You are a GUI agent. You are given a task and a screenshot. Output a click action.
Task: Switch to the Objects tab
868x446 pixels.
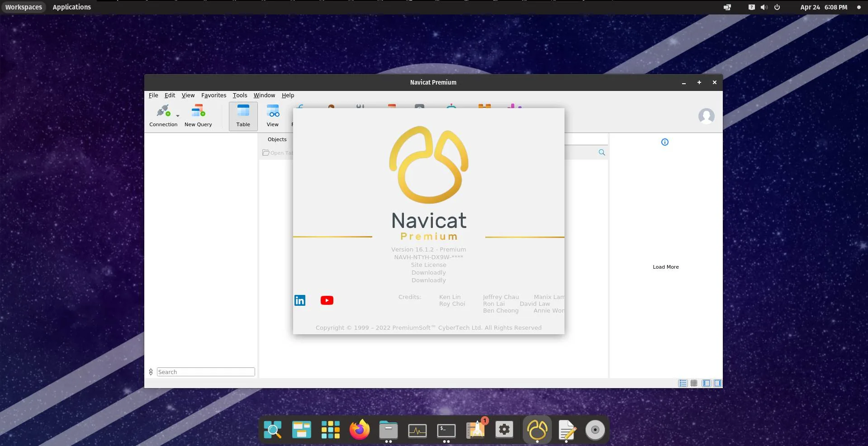(x=277, y=139)
